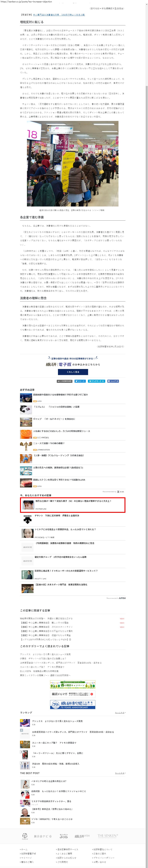Viewport: 148px width, 868px height.
Task: Click the くわしく見る button
Action: pyautogui.click(x=73, y=372)
